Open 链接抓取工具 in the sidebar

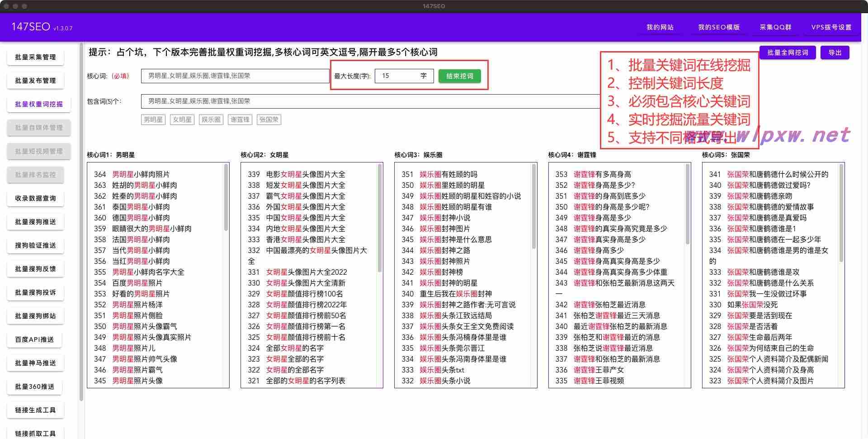(x=35, y=434)
